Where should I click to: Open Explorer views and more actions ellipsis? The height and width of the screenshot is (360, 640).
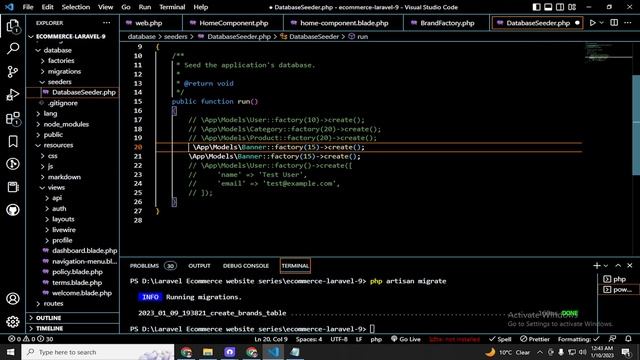[x=107, y=23]
